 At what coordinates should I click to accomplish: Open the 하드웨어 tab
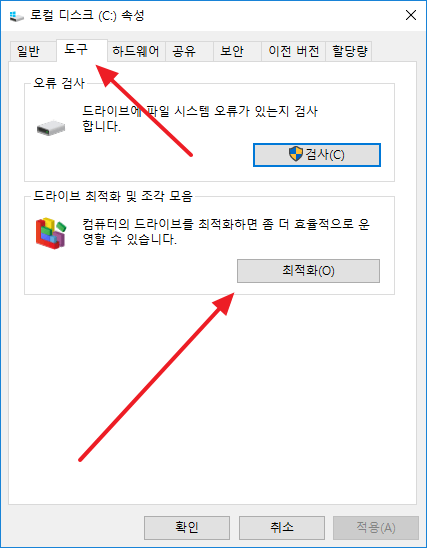click(136, 51)
